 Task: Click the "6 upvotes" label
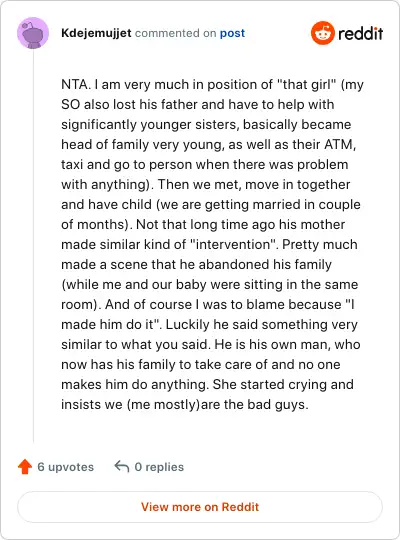point(65,467)
